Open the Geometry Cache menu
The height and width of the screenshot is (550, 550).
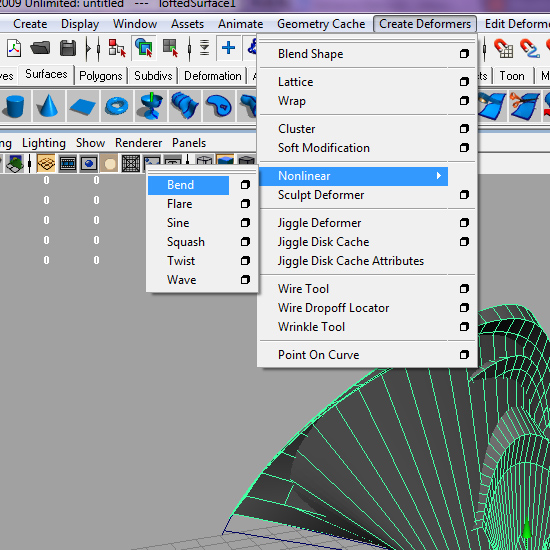(x=321, y=24)
